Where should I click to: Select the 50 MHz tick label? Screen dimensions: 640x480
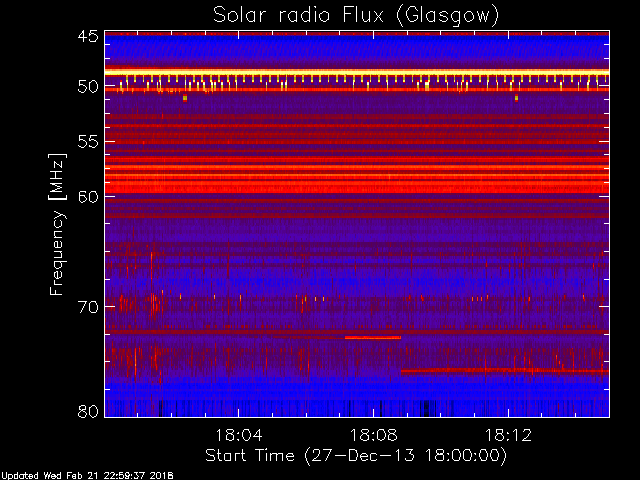[x=87, y=87]
